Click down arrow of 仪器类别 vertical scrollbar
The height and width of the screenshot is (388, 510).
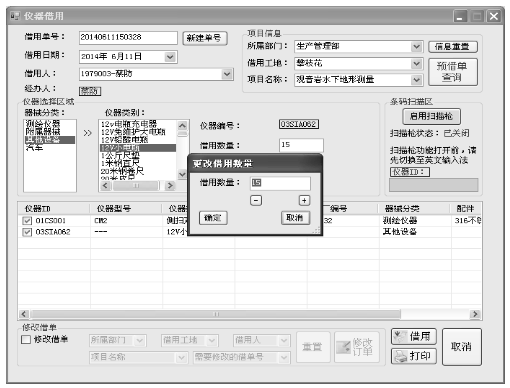point(182,174)
